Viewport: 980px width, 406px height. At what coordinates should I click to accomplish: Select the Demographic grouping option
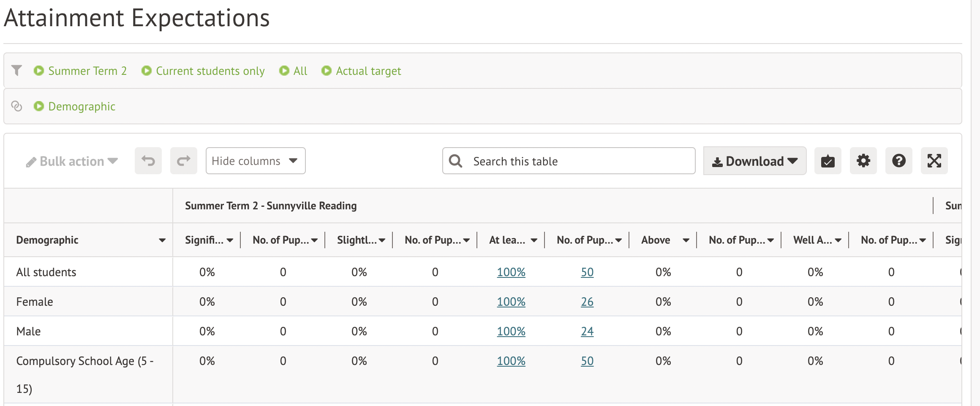point(74,107)
